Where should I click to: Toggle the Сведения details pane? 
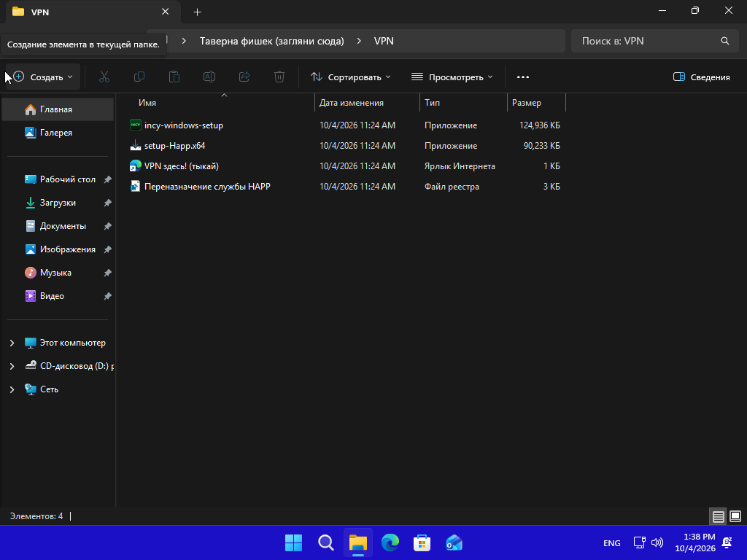(701, 77)
